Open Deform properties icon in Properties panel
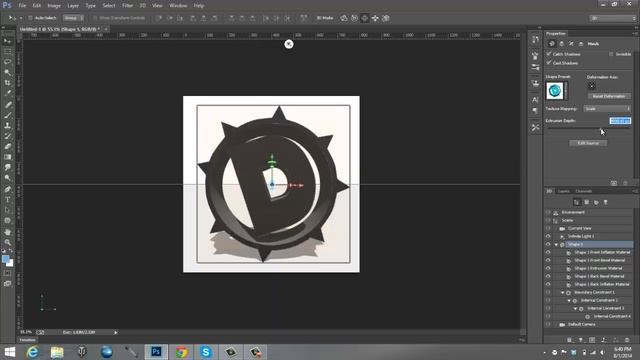 coord(562,44)
